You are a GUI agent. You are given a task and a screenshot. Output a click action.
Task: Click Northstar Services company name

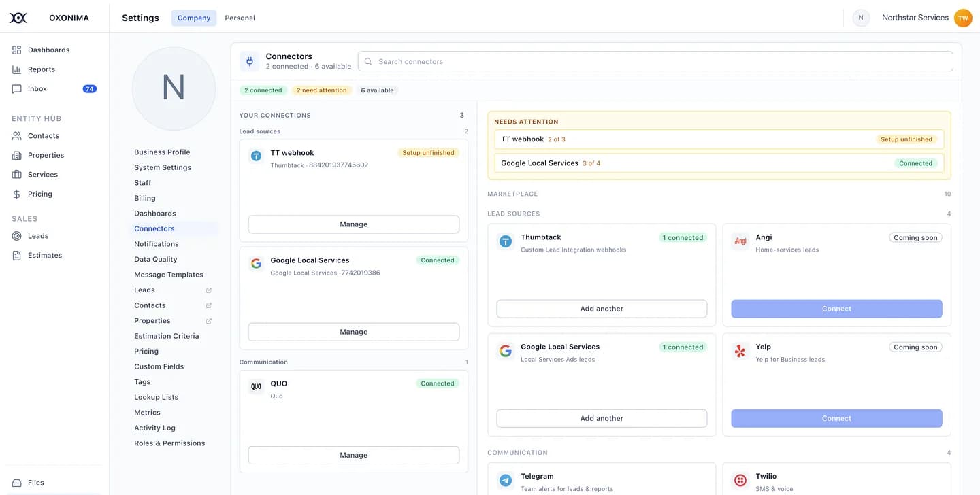pyautogui.click(x=915, y=18)
